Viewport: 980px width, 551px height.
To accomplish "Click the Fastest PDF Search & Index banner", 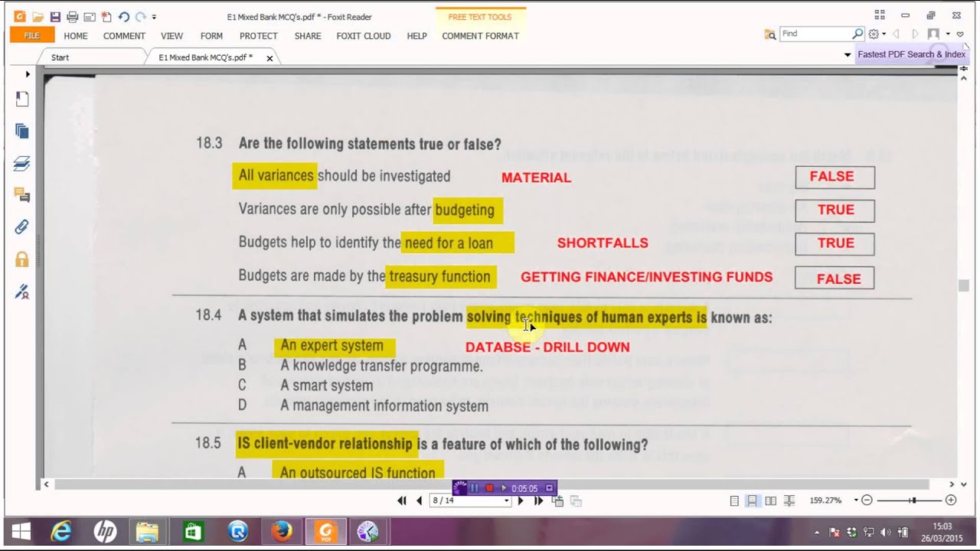I will coord(911,54).
